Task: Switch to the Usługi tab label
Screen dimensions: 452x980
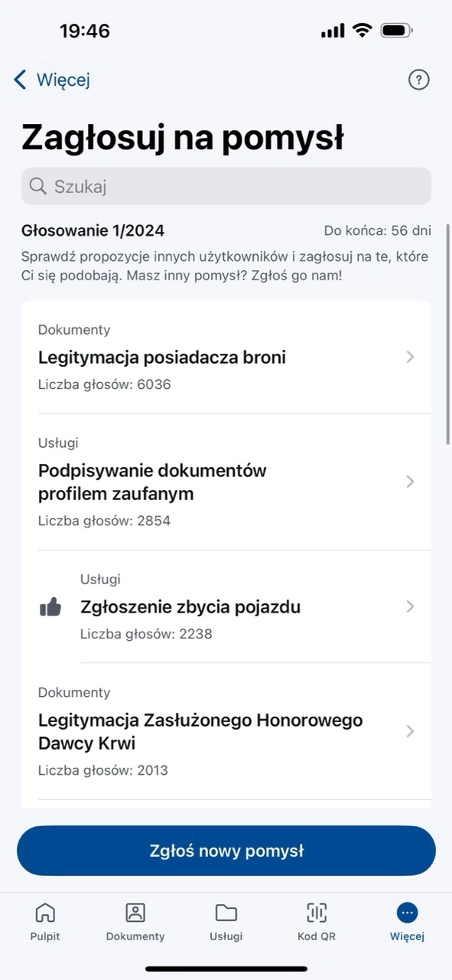Action: [x=226, y=936]
